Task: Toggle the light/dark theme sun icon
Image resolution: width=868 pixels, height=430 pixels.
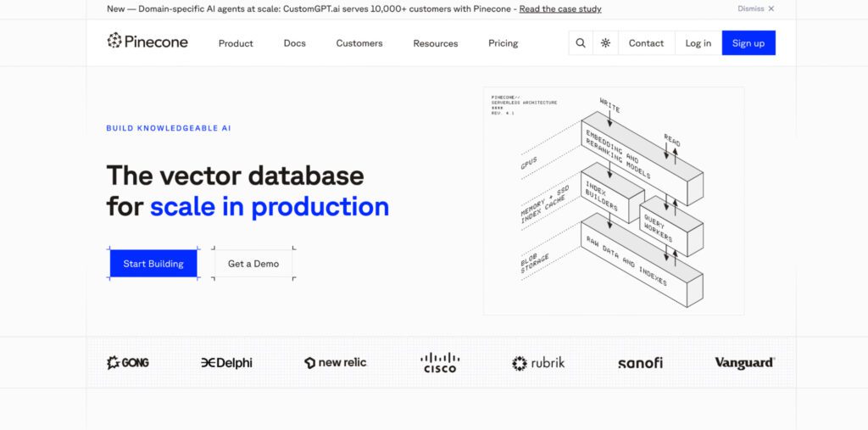Action: coord(605,43)
